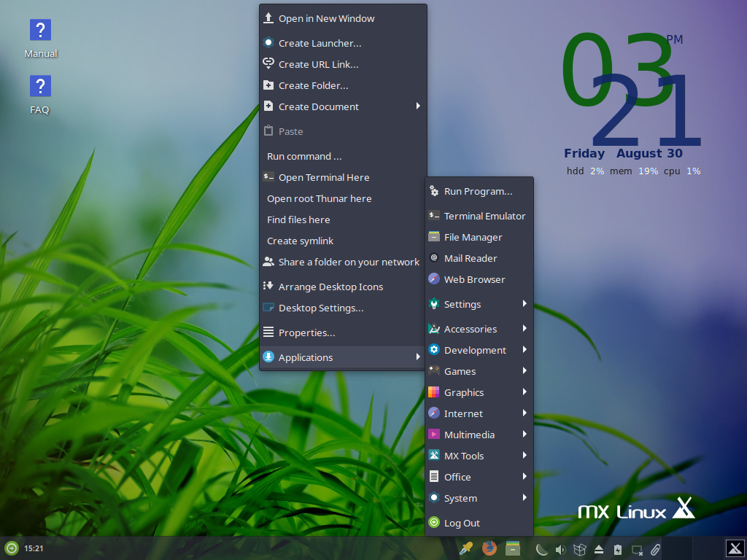This screenshot has height=560, width=747.
Task: Choose Open root Thunar here
Action: (343, 198)
